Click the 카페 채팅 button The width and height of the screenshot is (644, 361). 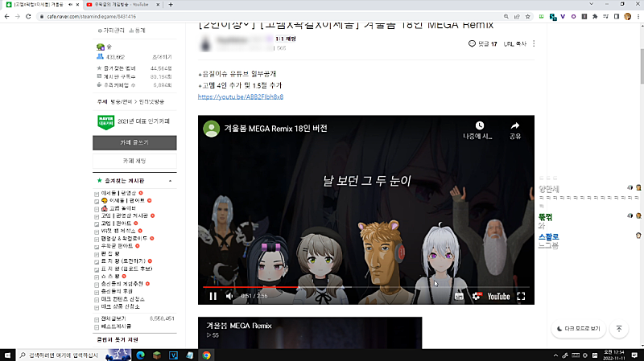134,161
